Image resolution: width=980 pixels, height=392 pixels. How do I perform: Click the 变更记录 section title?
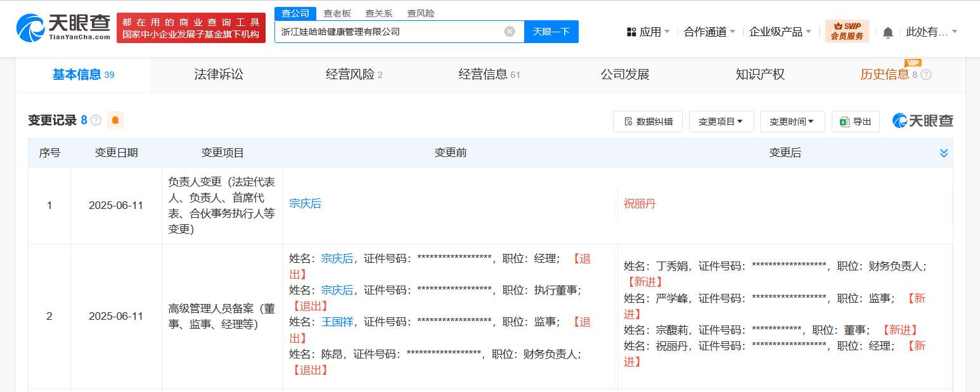pyautogui.click(x=52, y=120)
